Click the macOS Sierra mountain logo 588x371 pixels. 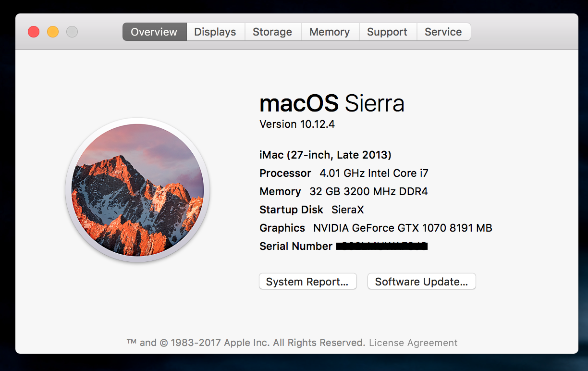click(x=137, y=190)
